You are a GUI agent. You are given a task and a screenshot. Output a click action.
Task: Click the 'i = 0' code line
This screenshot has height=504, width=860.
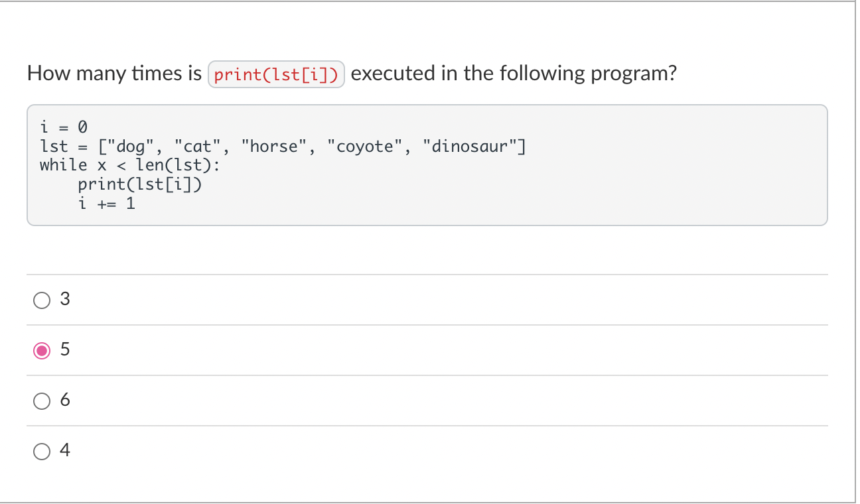coord(64,126)
